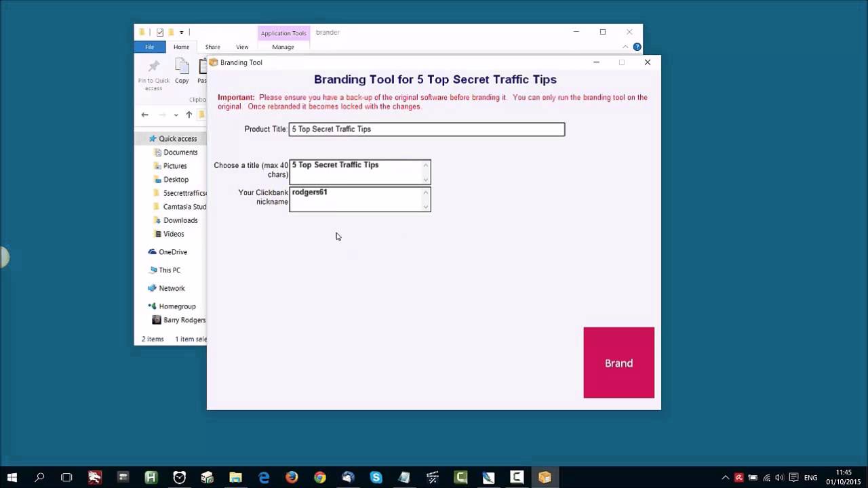Open Action Center notifications icon
The height and width of the screenshot is (488, 868).
click(x=792, y=477)
